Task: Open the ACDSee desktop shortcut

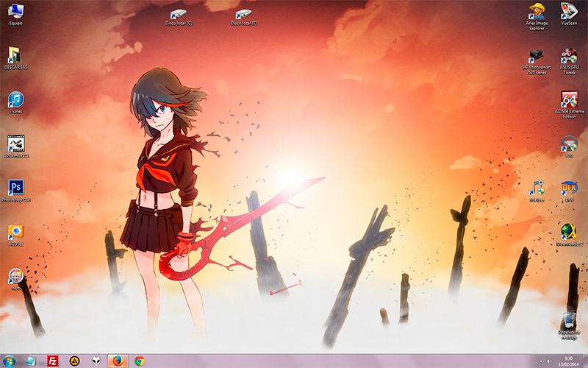Action: [15, 235]
